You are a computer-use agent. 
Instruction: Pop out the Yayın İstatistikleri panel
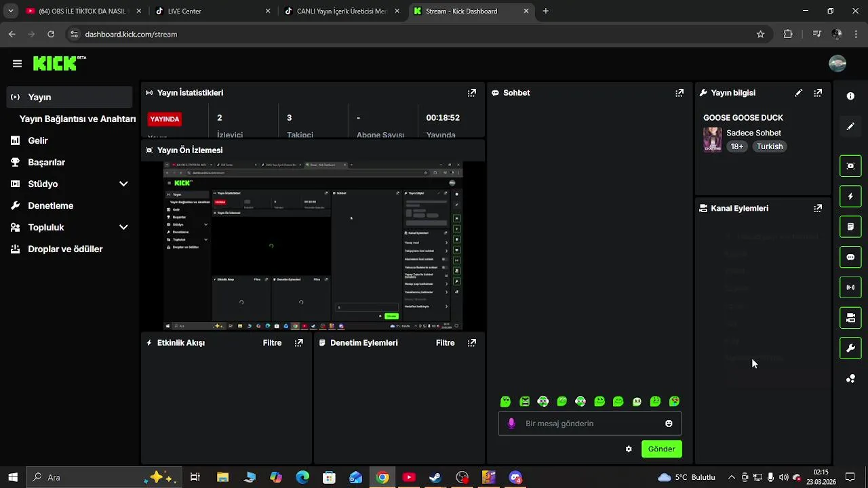[472, 93]
